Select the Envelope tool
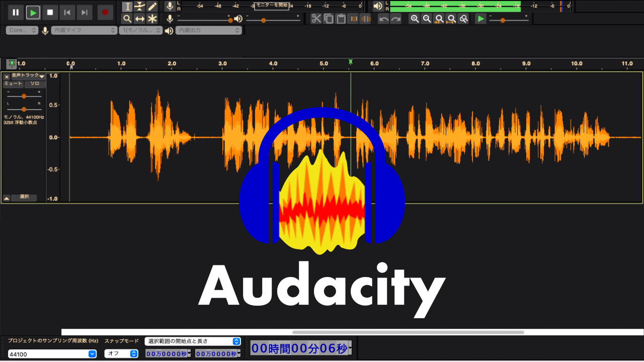Viewport: 644px width, 362px height. tap(139, 7)
